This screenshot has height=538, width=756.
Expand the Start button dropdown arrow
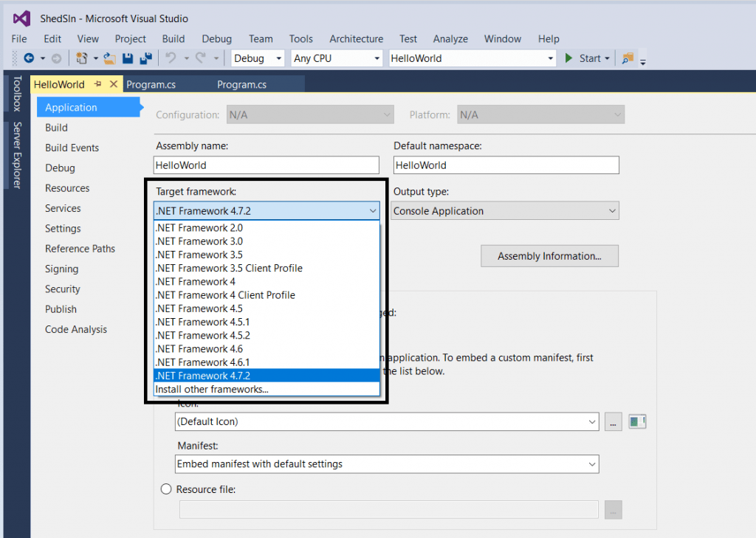pos(607,58)
